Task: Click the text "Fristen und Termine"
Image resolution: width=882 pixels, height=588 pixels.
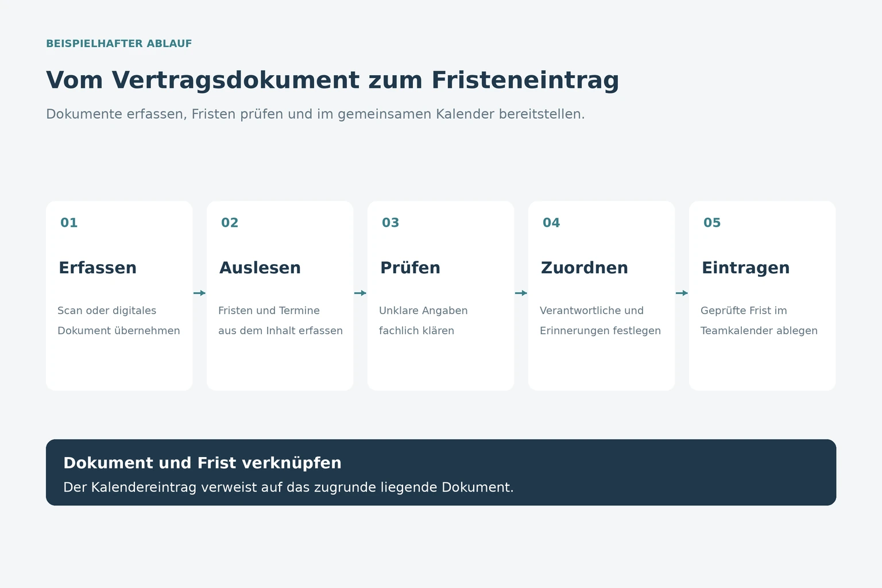Action: pos(269,311)
